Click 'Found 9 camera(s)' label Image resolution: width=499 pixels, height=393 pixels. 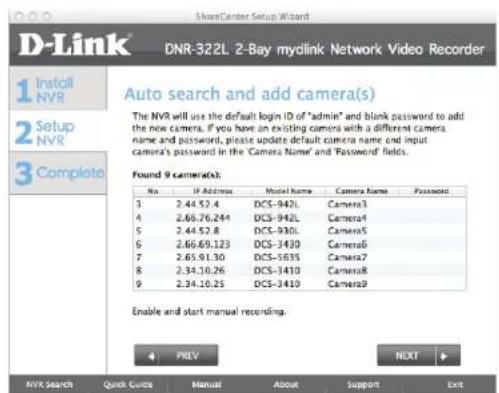coord(176,175)
